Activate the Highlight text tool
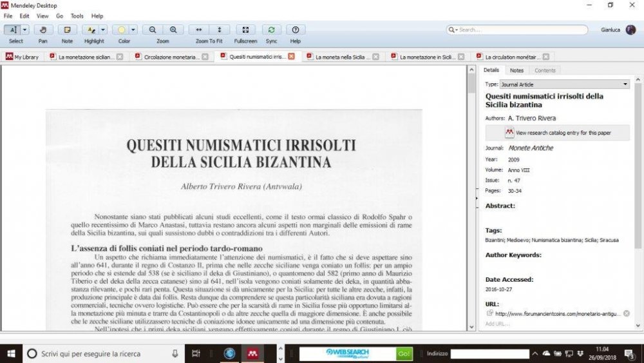 pyautogui.click(x=90, y=30)
